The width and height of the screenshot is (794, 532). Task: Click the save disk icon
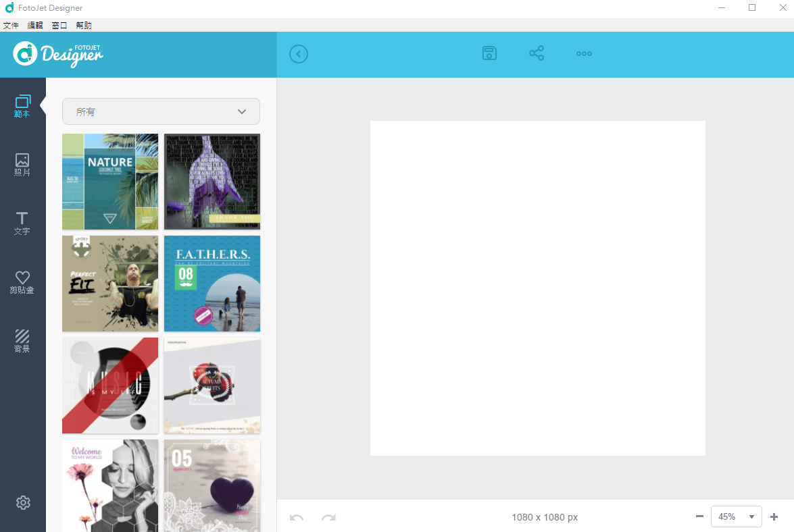click(489, 53)
